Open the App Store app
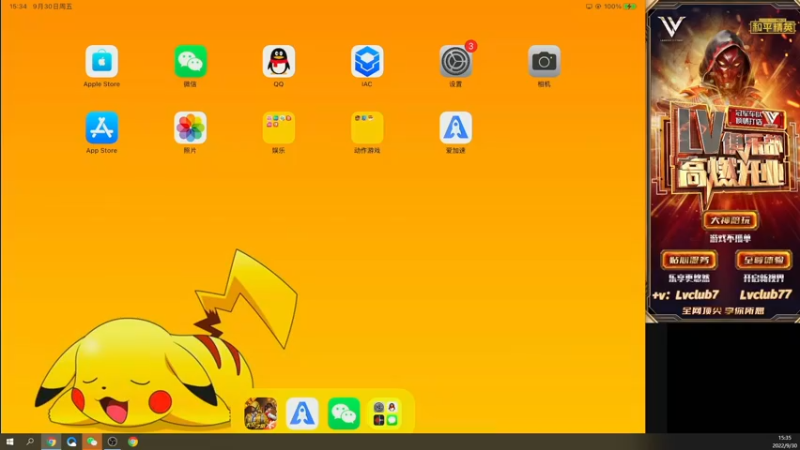Viewport: 800px width, 450px height. (x=102, y=128)
